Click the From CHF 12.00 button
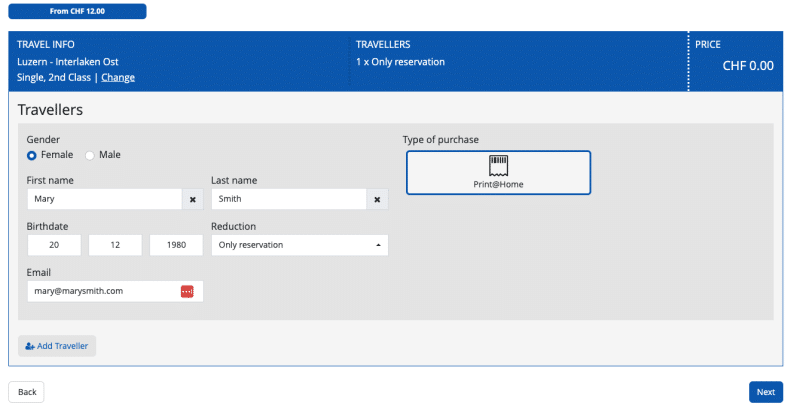 [x=77, y=11]
